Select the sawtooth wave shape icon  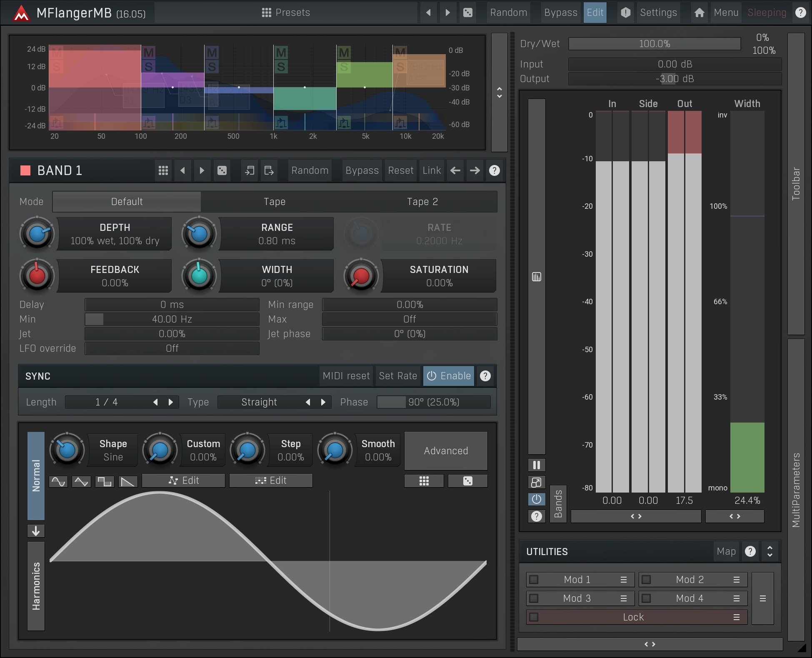coord(128,482)
